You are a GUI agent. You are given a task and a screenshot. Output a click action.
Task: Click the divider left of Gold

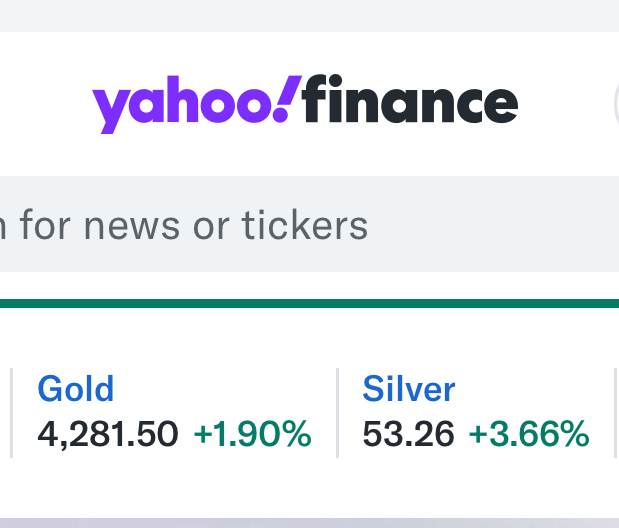[11, 412]
